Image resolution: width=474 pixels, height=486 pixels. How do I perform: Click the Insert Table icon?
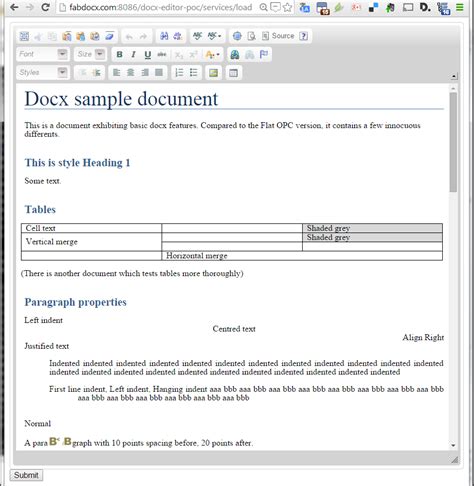pos(233,72)
